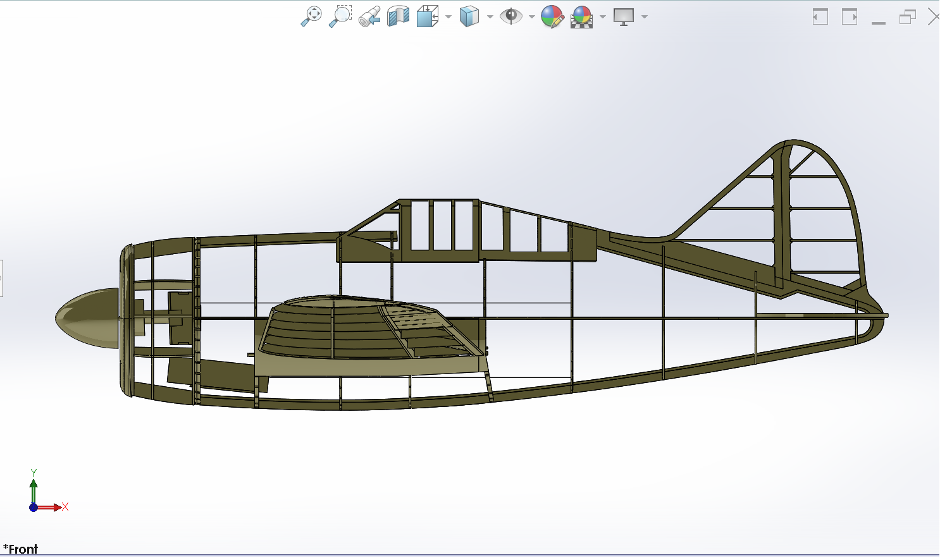
Task: Open the Edit Appearance color ball icon
Action: point(552,17)
